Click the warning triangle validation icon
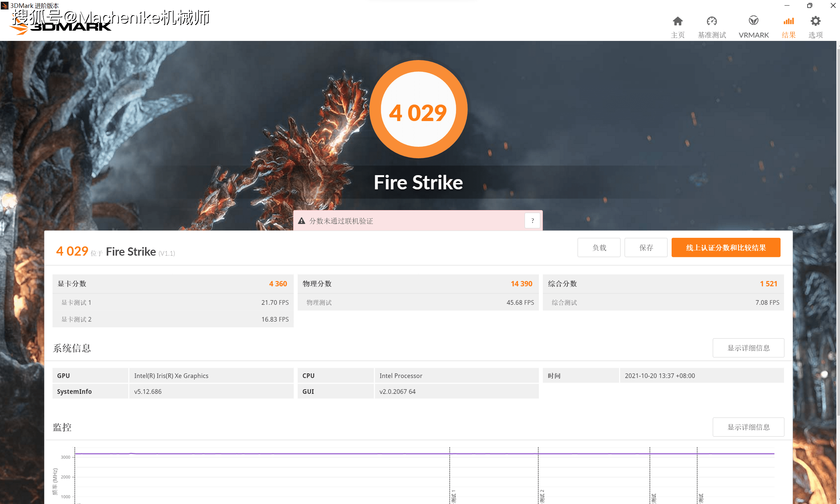The width and height of the screenshot is (840, 504). (301, 221)
